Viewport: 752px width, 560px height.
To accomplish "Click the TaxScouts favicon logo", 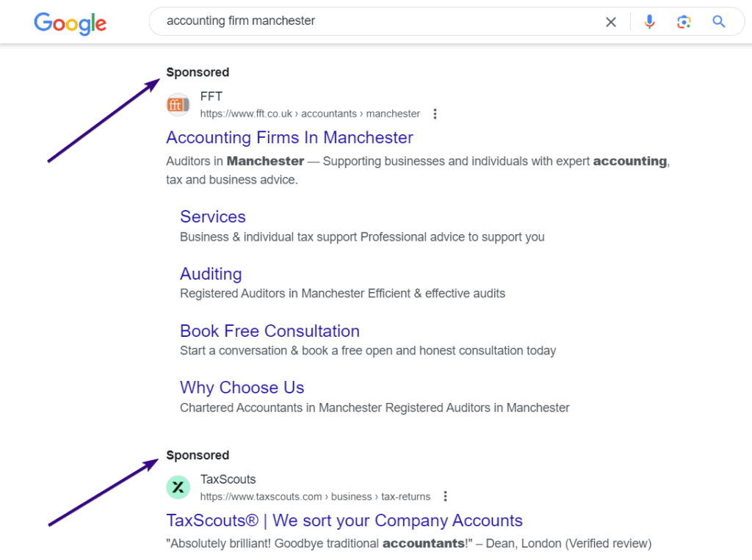I will click(178, 487).
